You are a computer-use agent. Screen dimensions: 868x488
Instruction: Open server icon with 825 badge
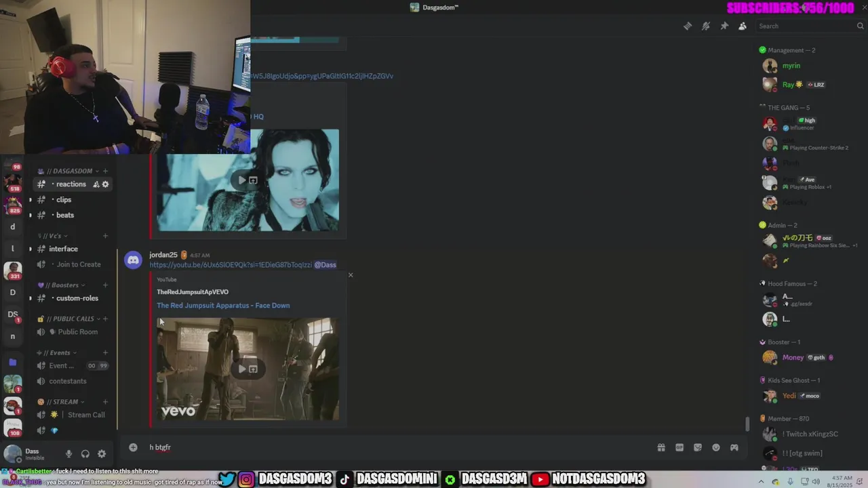pos(13,203)
